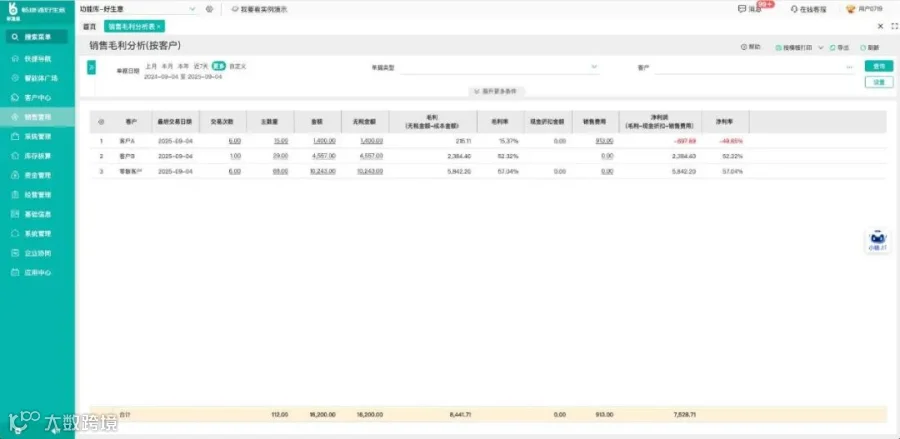Open the 快捷导航 sidebar item

pyautogui.click(x=37, y=59)
